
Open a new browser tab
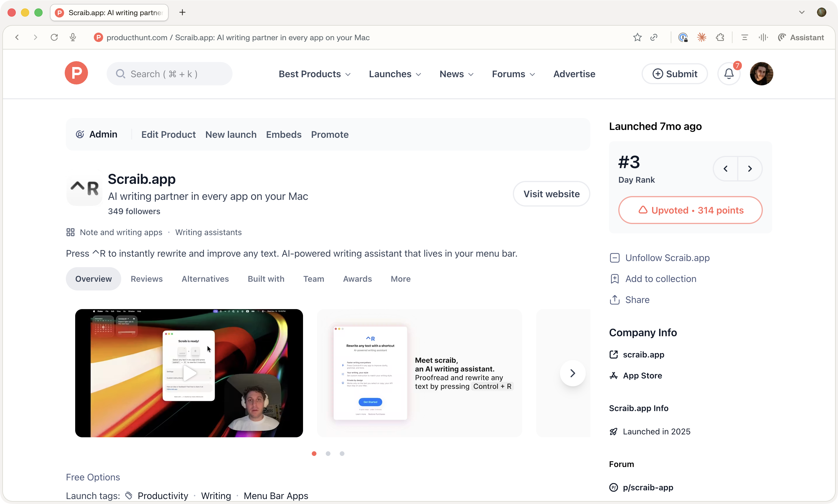tap(182, 13)
